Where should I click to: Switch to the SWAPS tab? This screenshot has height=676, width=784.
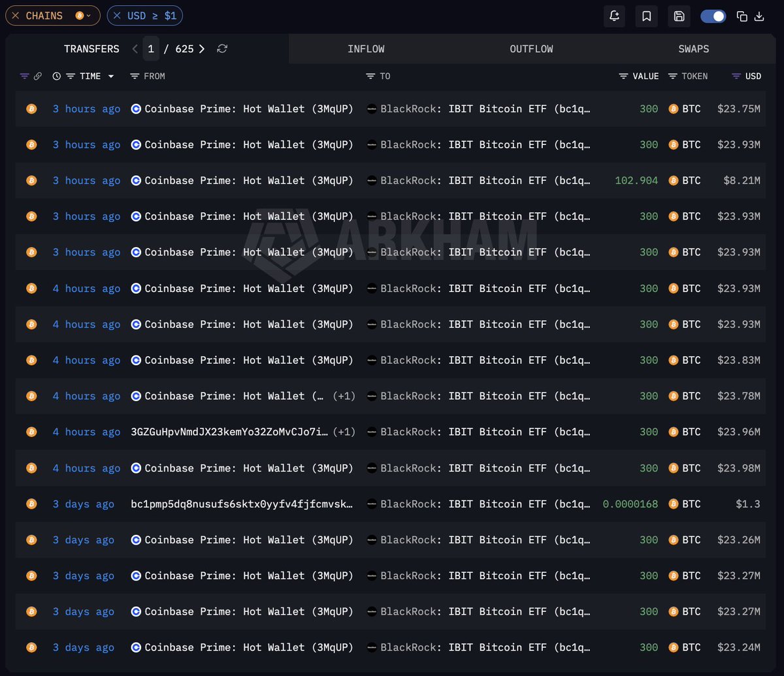(x=693, y=49)
